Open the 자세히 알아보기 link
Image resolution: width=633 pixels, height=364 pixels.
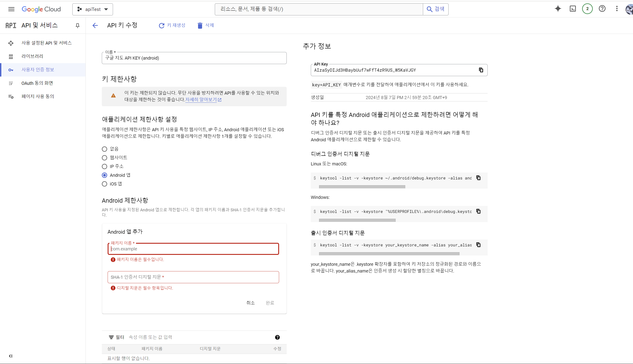pos(201,100)
